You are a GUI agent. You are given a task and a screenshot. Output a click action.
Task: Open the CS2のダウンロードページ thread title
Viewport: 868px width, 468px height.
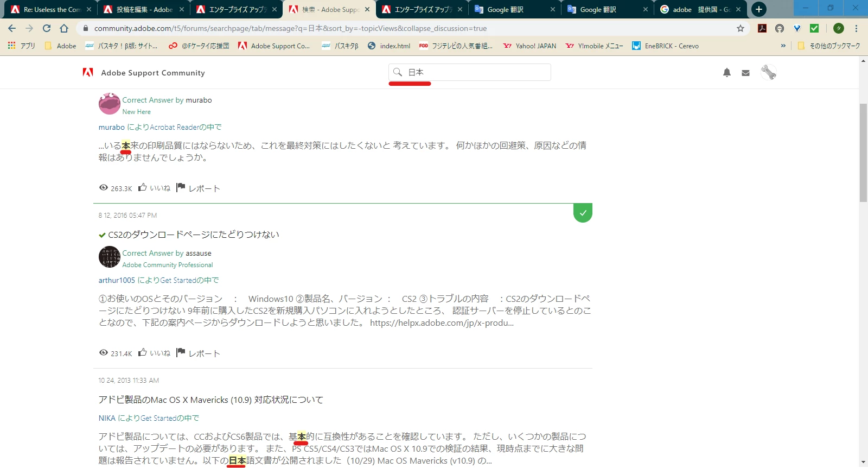[x=194, y=235]
